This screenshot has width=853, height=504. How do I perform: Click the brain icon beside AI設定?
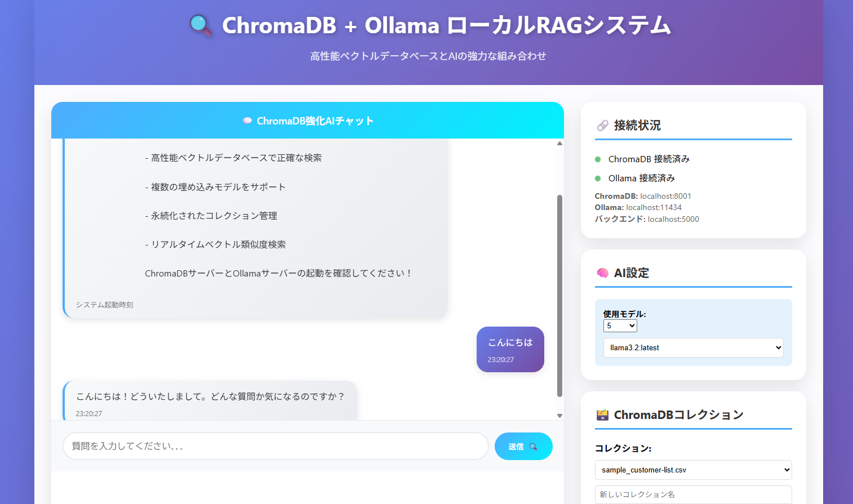pos(603,273)
